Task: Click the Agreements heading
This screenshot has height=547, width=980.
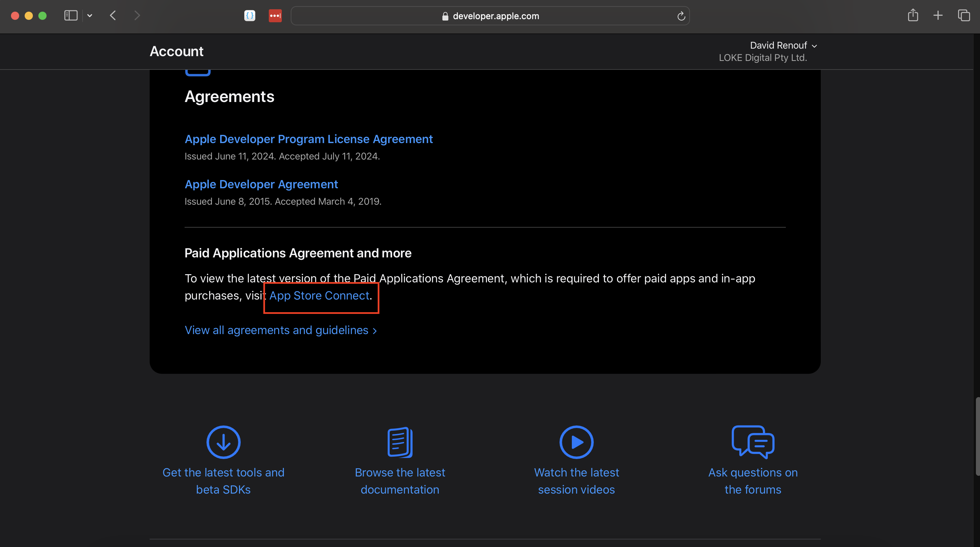Action: [x=229, y=97]
